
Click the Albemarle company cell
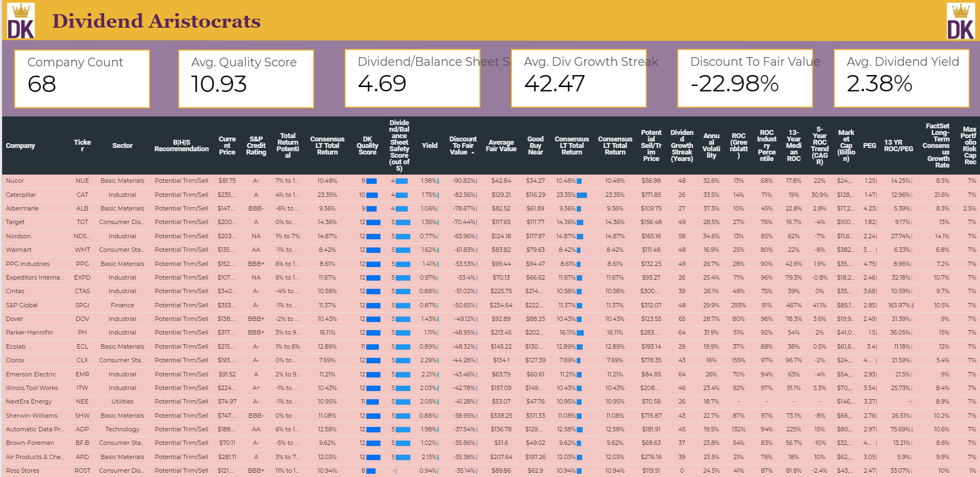click(x=22, y=208)
